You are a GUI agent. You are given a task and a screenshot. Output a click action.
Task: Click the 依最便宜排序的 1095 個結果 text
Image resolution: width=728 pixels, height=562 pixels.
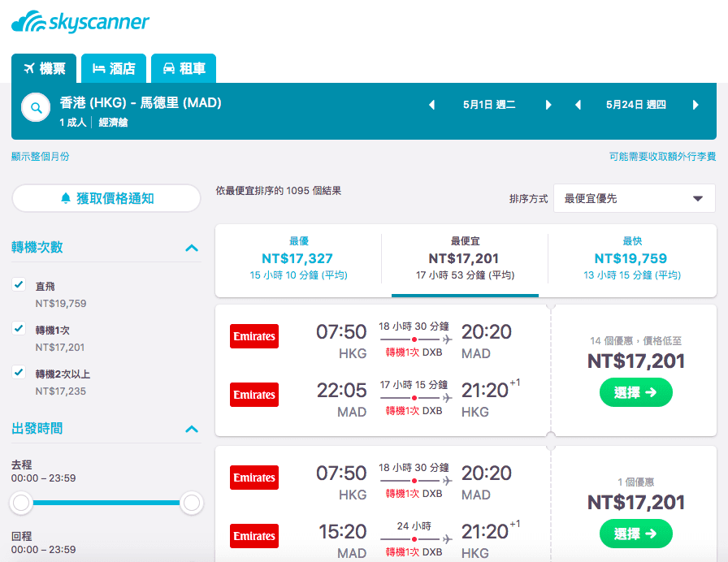(279, 191)
